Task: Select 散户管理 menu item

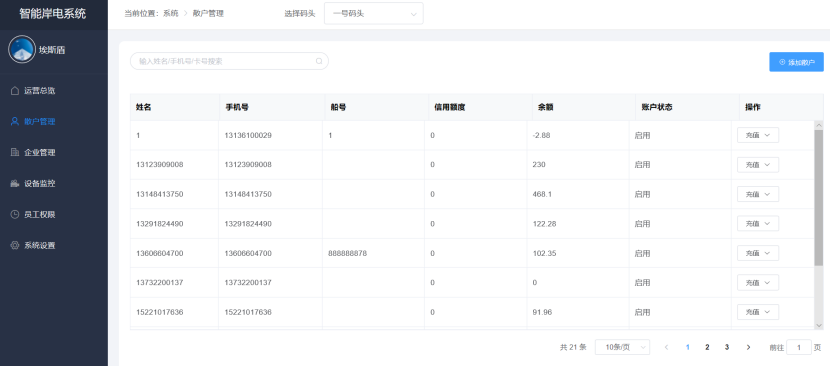Action: point(54,121)
